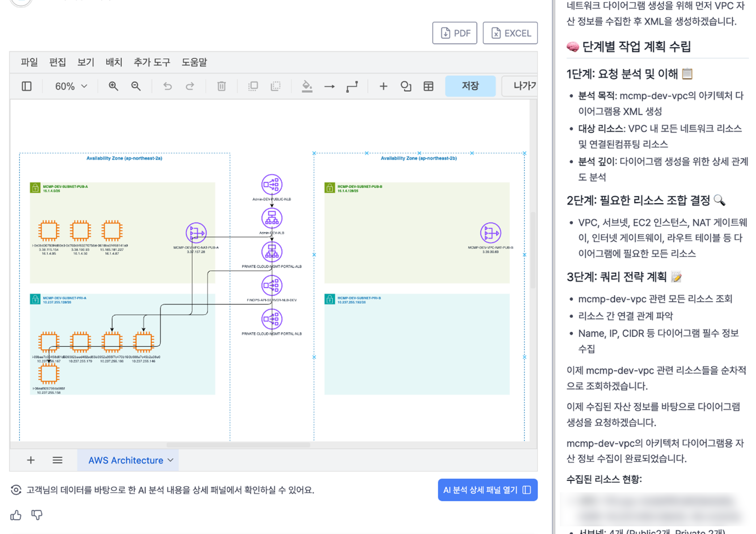Click the thumbs down feedback icon
The image size is (756, 534).
coord(36,515)
